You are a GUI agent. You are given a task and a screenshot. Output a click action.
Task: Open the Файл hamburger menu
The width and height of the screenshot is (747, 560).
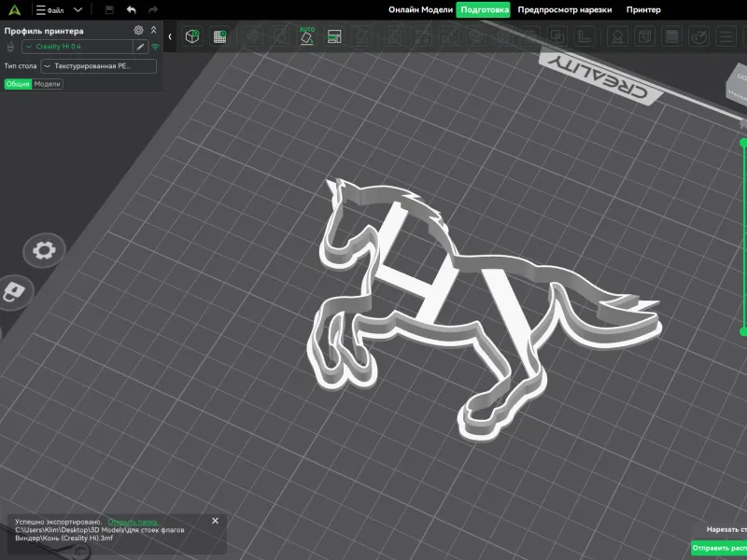(x=50, y=10)
